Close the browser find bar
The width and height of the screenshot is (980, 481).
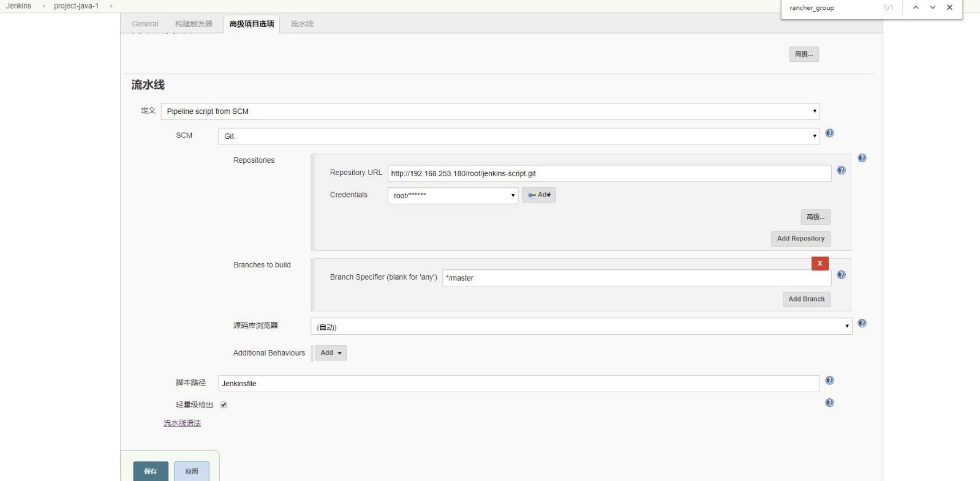click(949, 7)
